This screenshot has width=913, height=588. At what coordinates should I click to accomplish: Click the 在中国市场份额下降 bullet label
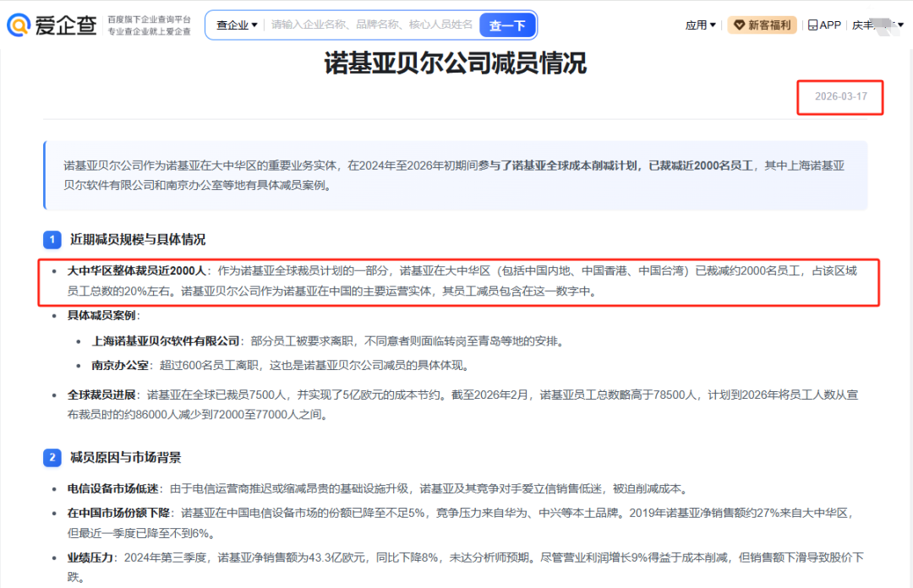[118, 513]
